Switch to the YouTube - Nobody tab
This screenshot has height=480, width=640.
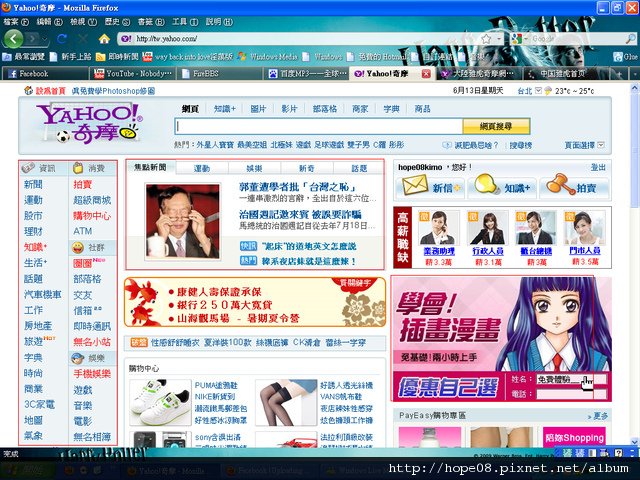[x=133, y=73]
